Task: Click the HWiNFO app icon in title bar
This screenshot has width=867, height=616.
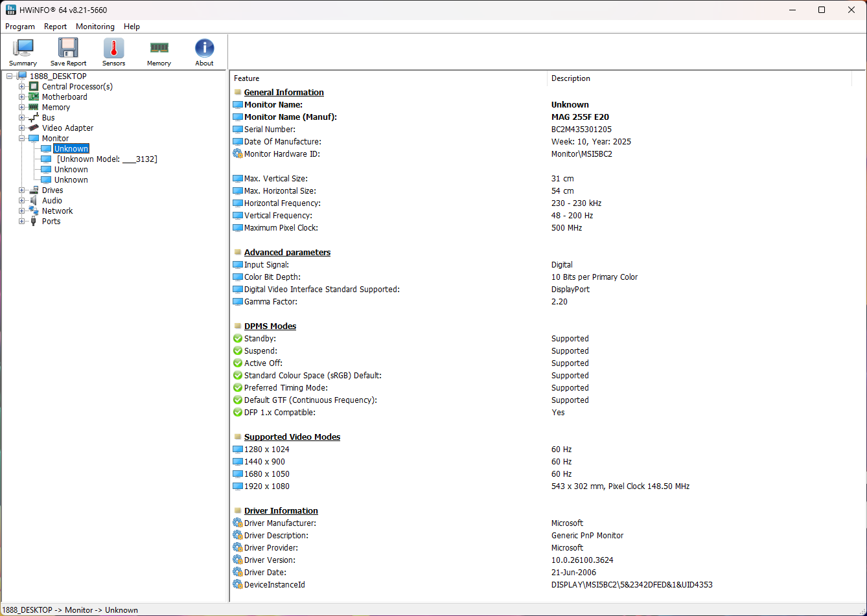Action: tap(10, 10)
